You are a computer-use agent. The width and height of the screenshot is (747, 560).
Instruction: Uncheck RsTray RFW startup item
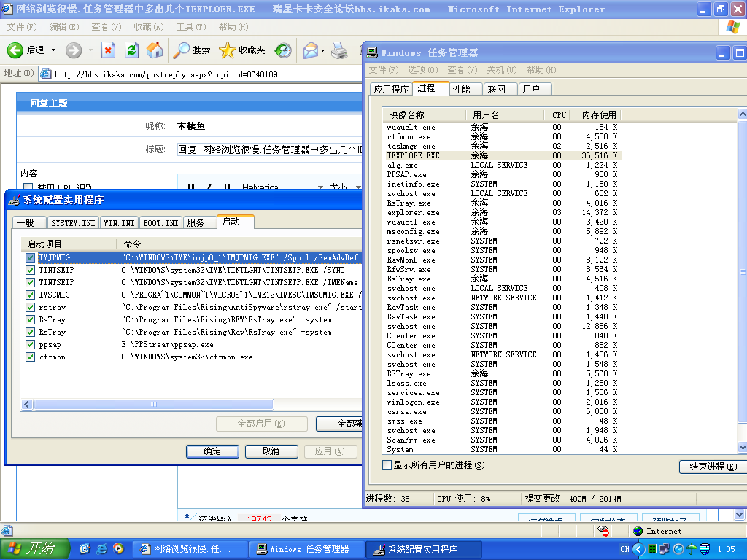(x=31, y=319)
